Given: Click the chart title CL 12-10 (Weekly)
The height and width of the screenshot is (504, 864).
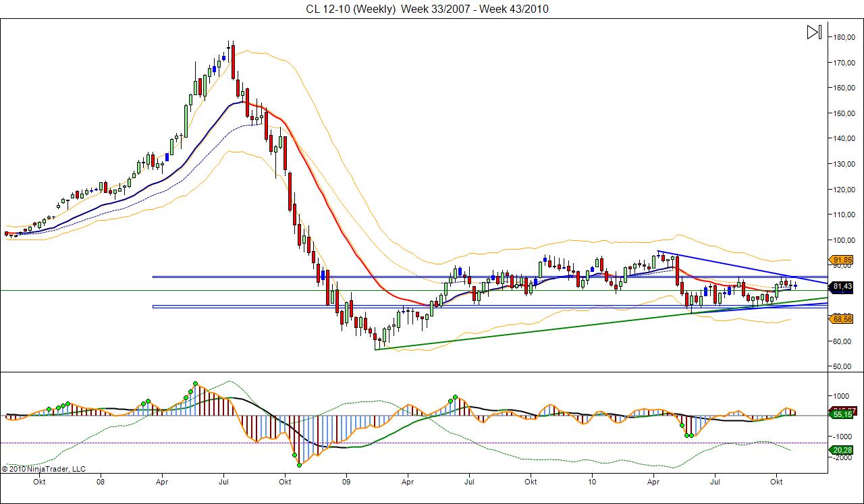Looking at the screenshot, I should point(350,9).
